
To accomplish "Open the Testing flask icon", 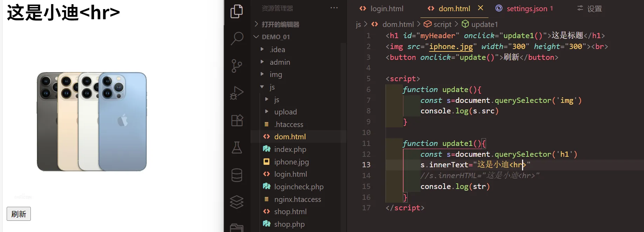I will pos(237,148).
